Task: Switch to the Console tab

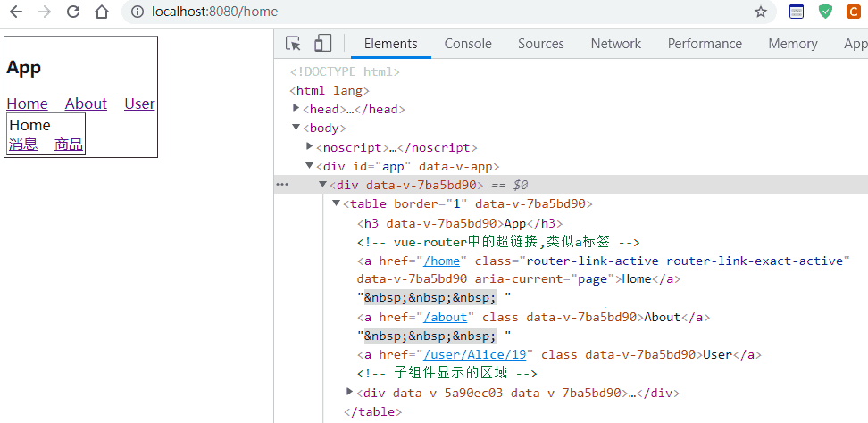Action: [468, 44]
